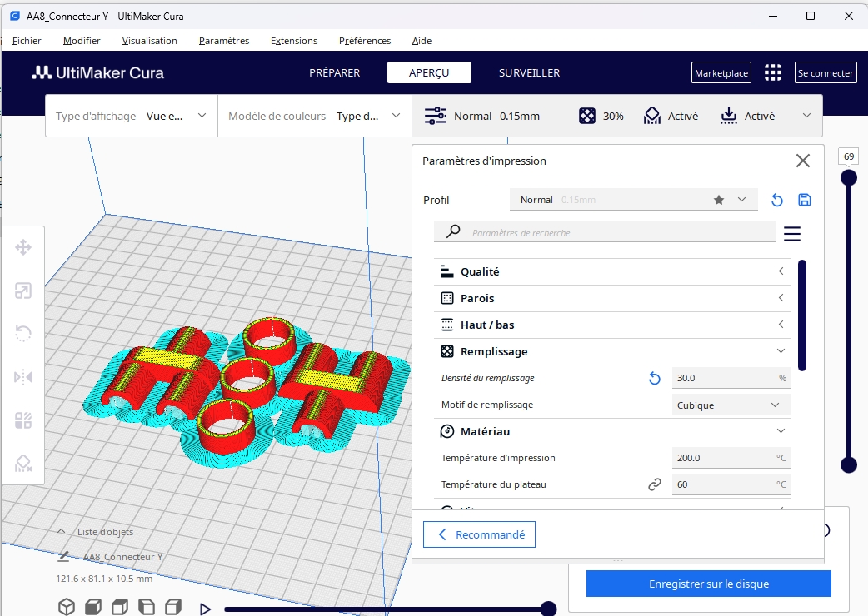Play the layer simulation

point(205,609)
